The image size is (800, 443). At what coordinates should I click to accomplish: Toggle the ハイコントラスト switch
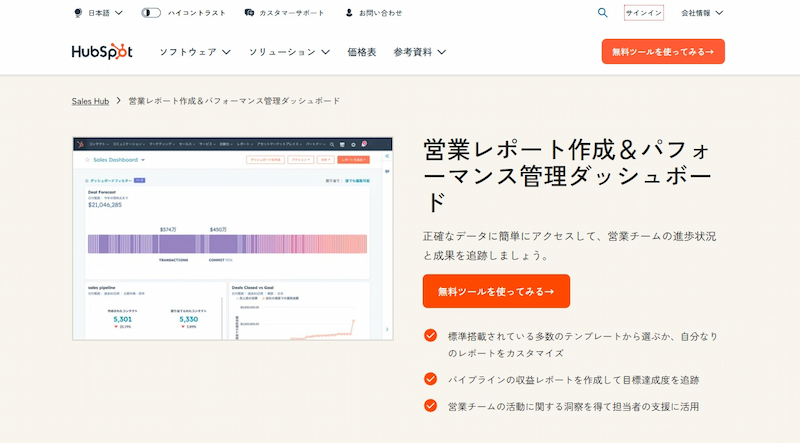coord(151,13)
